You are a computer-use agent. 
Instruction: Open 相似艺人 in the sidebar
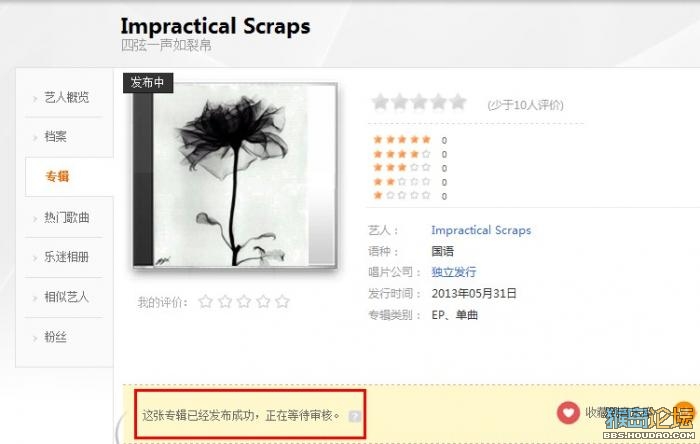pos(67,297)
